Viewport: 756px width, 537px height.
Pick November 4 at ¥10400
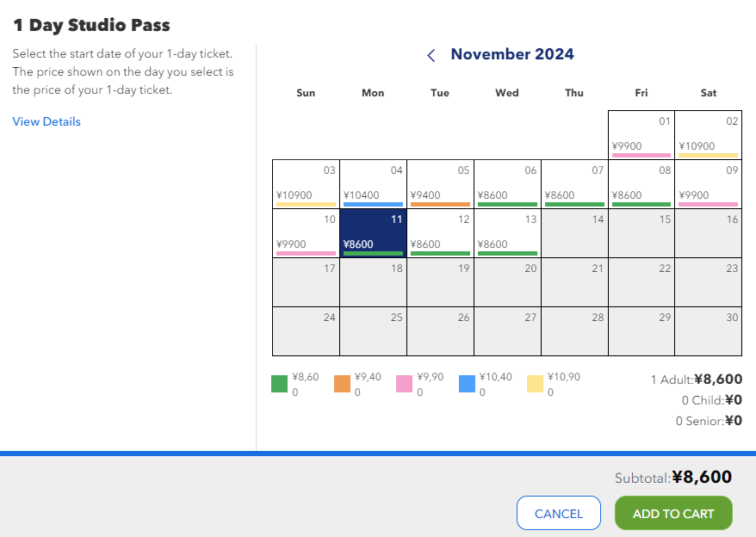point(373,184)
